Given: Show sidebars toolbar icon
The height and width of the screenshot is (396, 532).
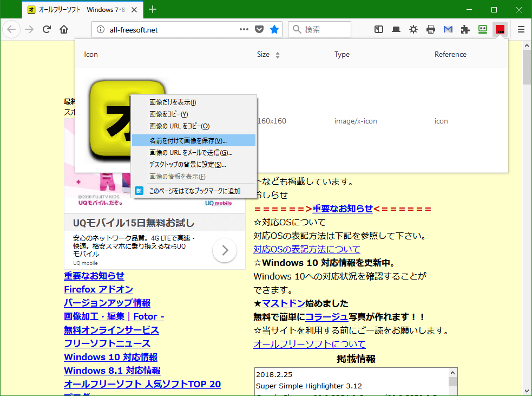Looking at the screenshot, I should point(379,30).
